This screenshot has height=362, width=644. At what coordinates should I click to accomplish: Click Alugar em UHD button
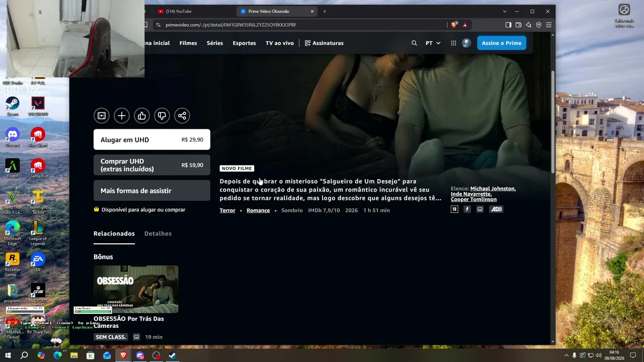152,140
